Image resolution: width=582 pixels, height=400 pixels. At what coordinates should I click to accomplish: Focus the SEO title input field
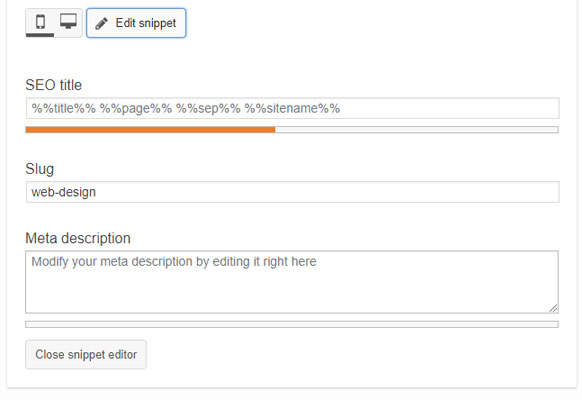tap(292, 108)
